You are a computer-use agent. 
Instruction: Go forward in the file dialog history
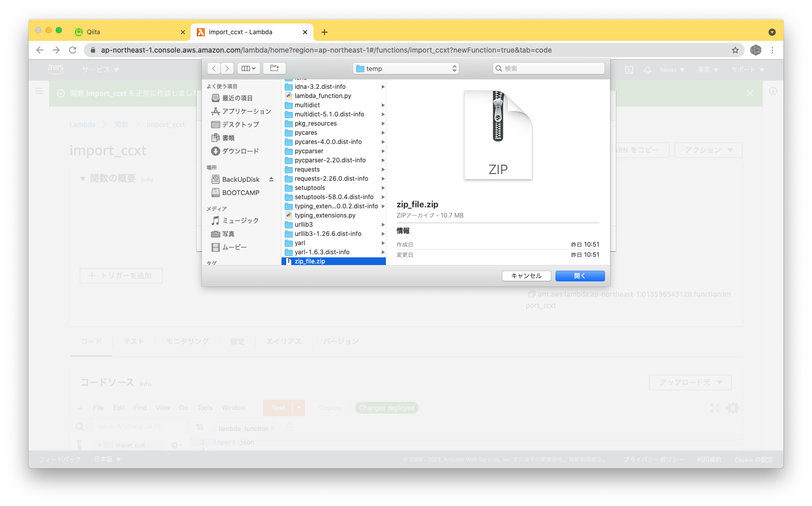pos(227,68)
